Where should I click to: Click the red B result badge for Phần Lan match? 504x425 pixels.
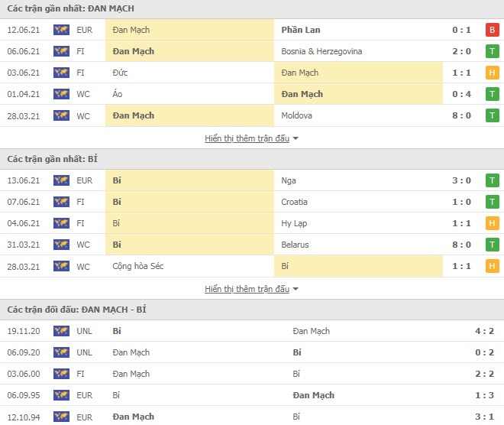point(492,30)
